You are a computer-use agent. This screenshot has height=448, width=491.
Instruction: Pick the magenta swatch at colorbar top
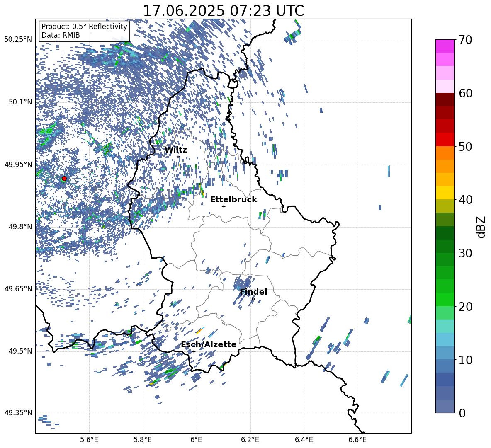(x=445, y=46)
